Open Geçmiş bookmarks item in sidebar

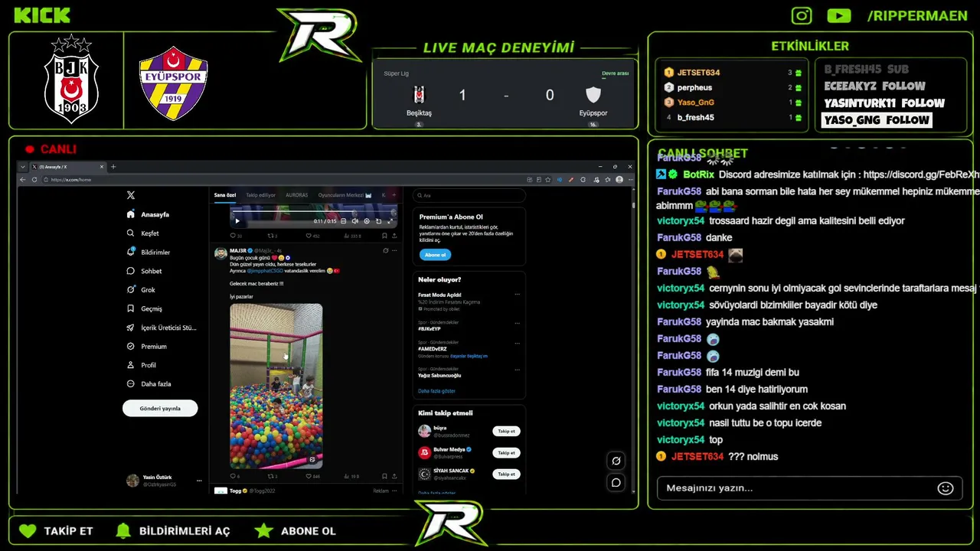145,308
